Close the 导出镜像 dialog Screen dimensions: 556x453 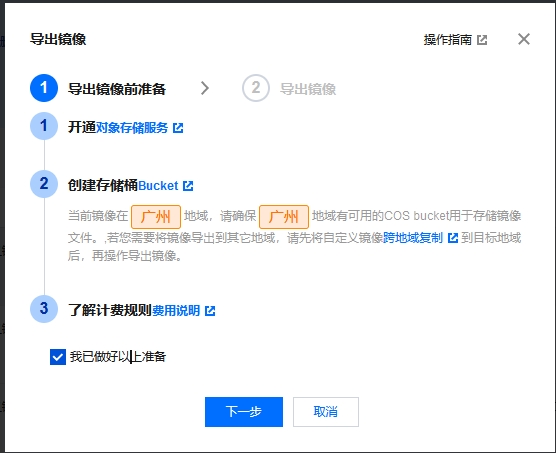click(524, 39)
